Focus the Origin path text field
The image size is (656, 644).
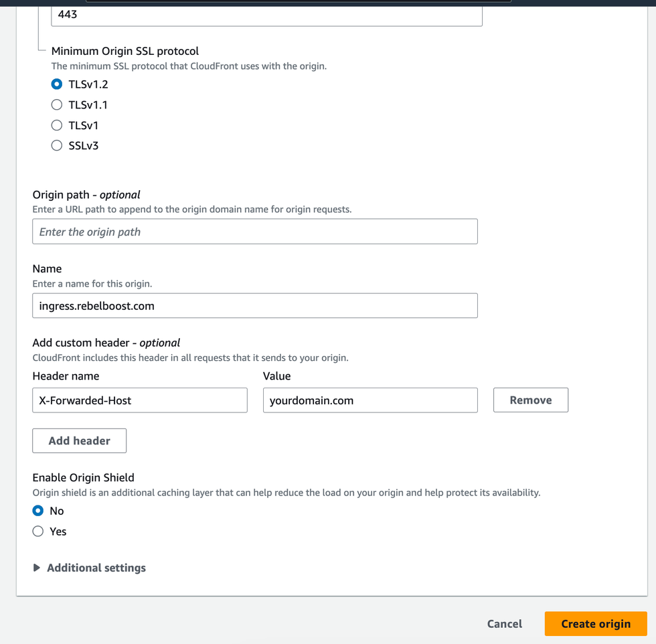254,232
